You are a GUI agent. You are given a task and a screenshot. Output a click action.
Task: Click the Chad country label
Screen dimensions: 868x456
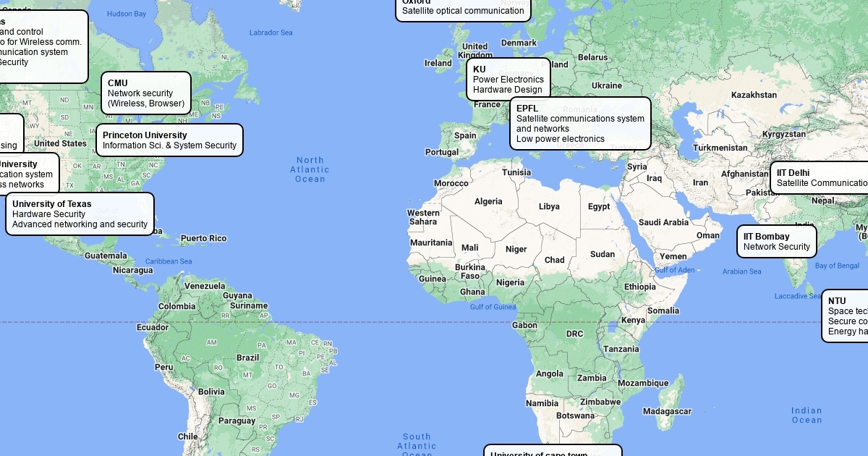[x=555, y=260]
